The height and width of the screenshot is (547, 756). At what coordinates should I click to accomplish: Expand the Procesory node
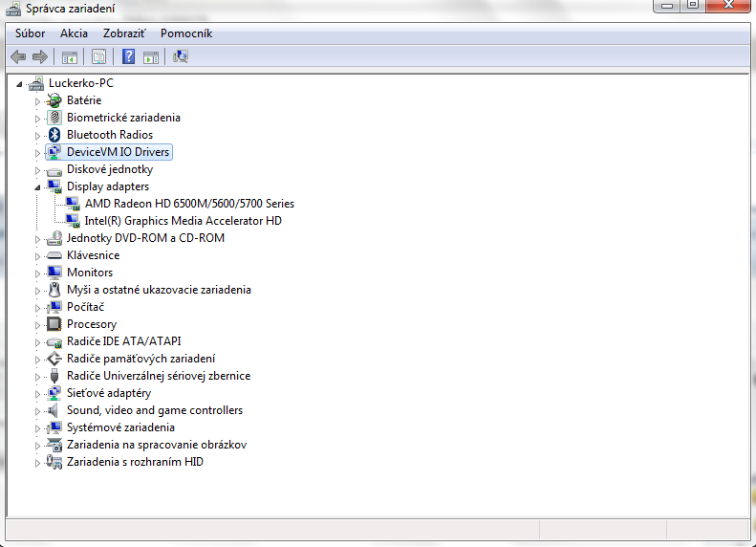pos(37,325)
